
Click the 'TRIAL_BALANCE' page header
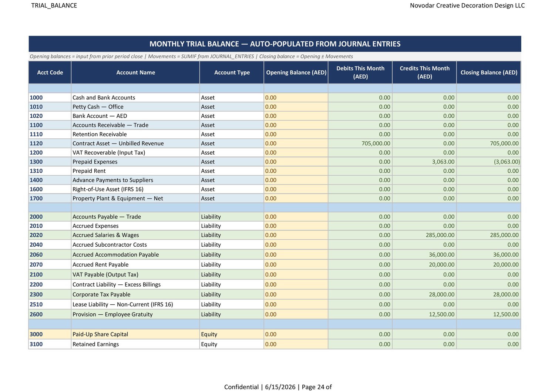tap(54, 6)
